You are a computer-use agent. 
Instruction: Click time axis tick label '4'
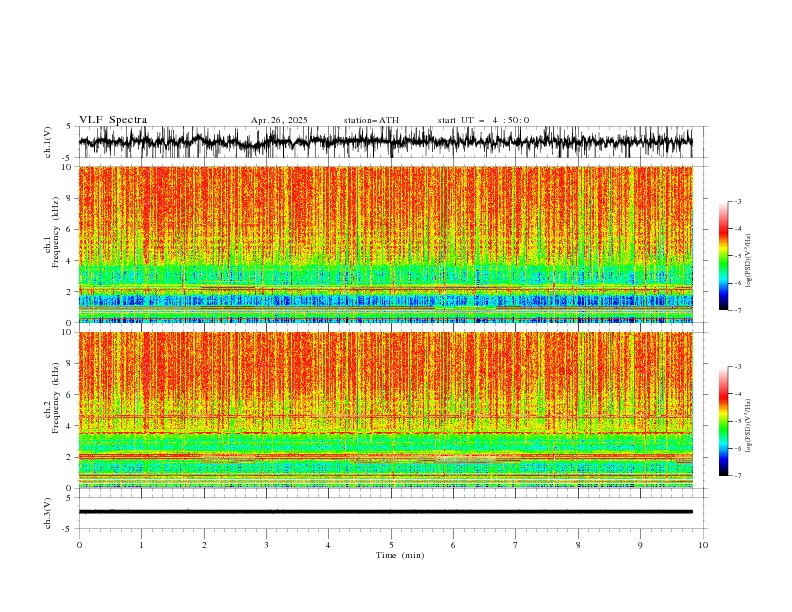coord(328,545)
